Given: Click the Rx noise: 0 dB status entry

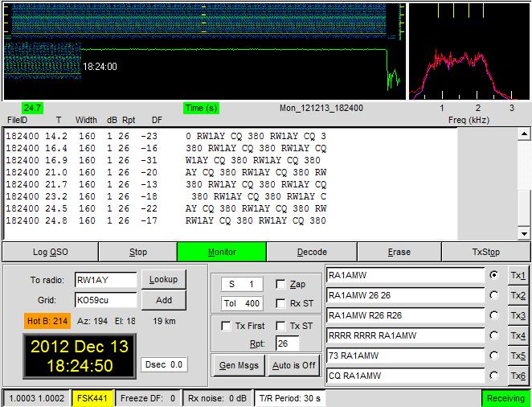Looking at the screenshot, I should pyautogui.click(x=217, y=398).
